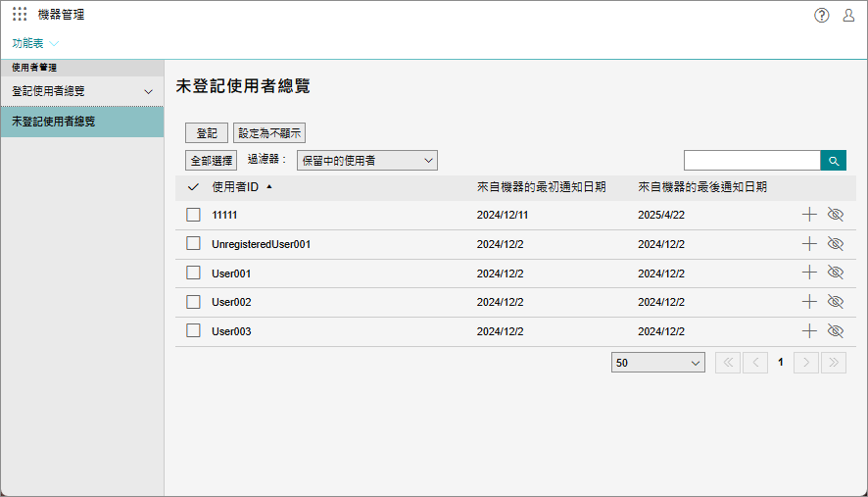Check the box for User001
The image size is (868, 497).
coord(194,273)
